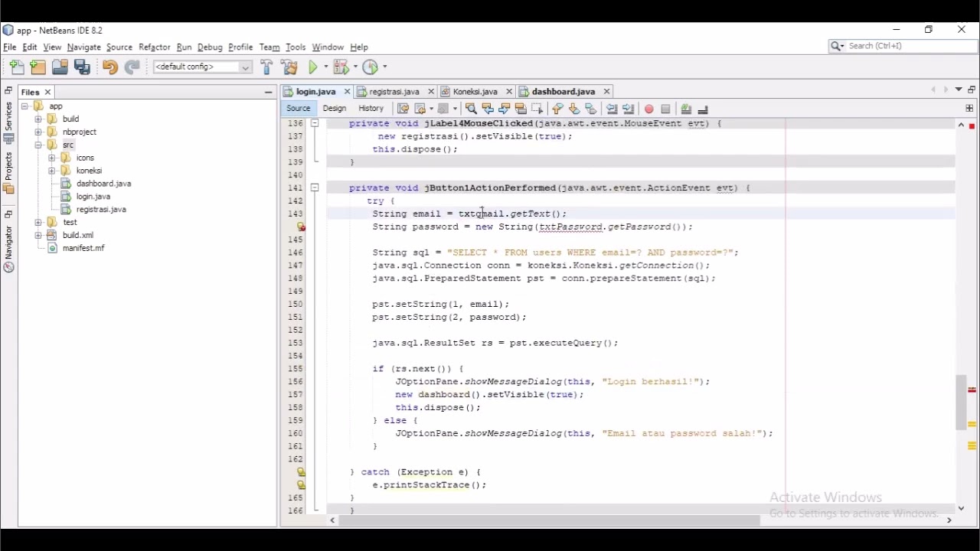The width and height of the screenshot is (980, 551).
Task: Profile the project from toolbar
Action: coord(371,67)
